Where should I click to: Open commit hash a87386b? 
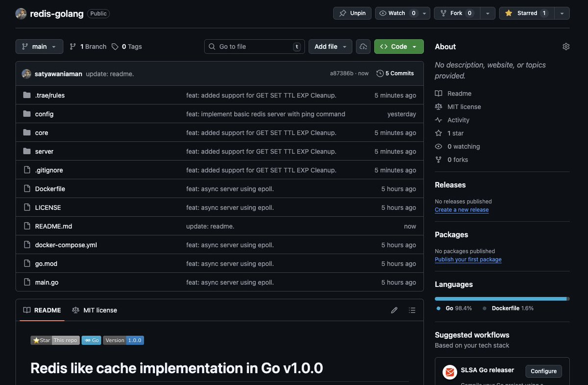point(342,74)
